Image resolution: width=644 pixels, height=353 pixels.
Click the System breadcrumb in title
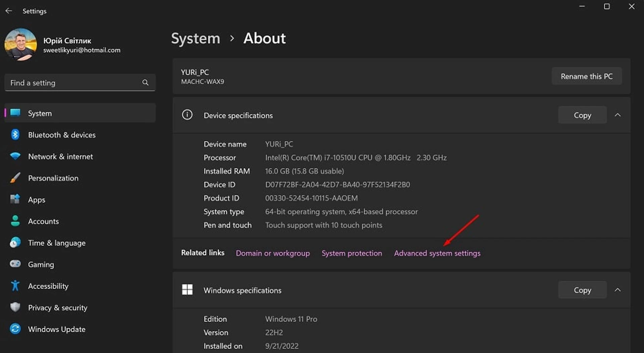click(x=196, y=38)
